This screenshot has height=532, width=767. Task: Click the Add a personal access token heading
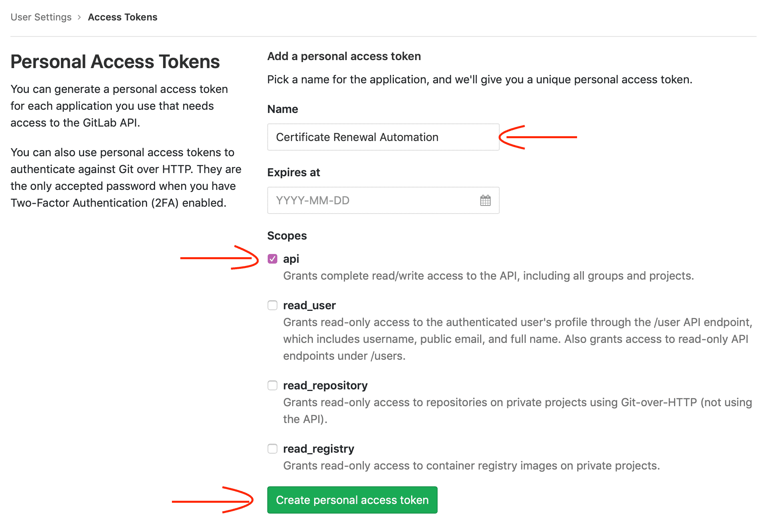pyautogui.click(x=344, y=56)
